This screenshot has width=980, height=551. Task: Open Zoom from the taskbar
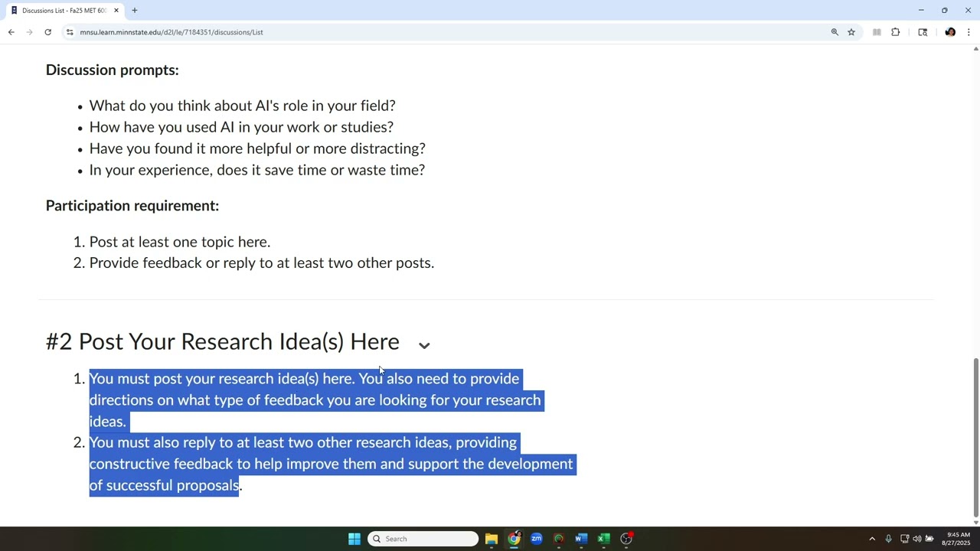click(x=537, y=539)
